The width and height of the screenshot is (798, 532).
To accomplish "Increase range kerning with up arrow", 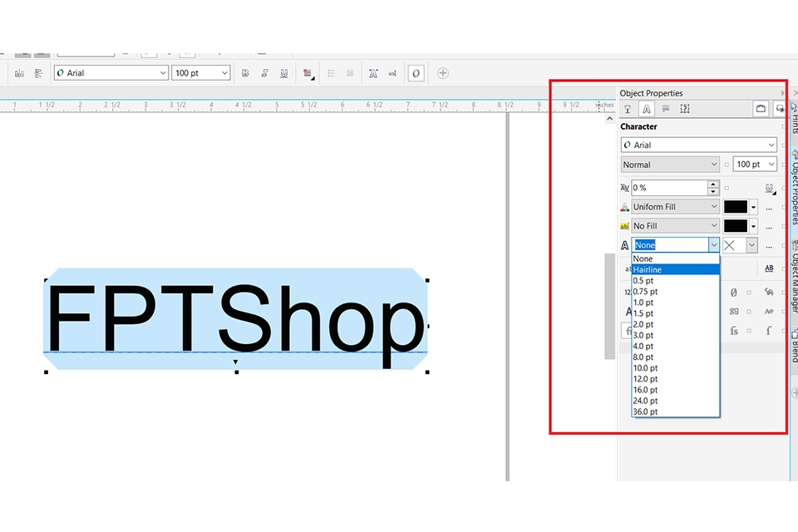I will 713,185.
